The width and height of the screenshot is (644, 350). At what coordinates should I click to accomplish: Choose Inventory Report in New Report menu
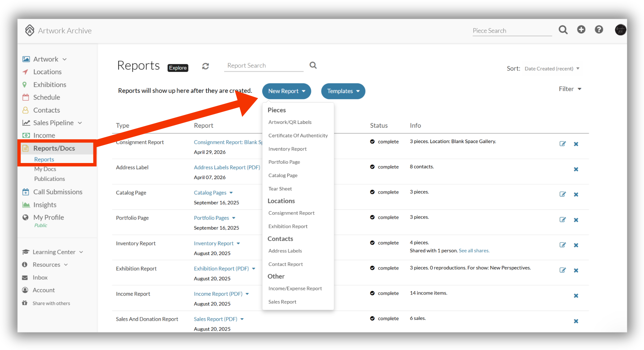[287, 149]
